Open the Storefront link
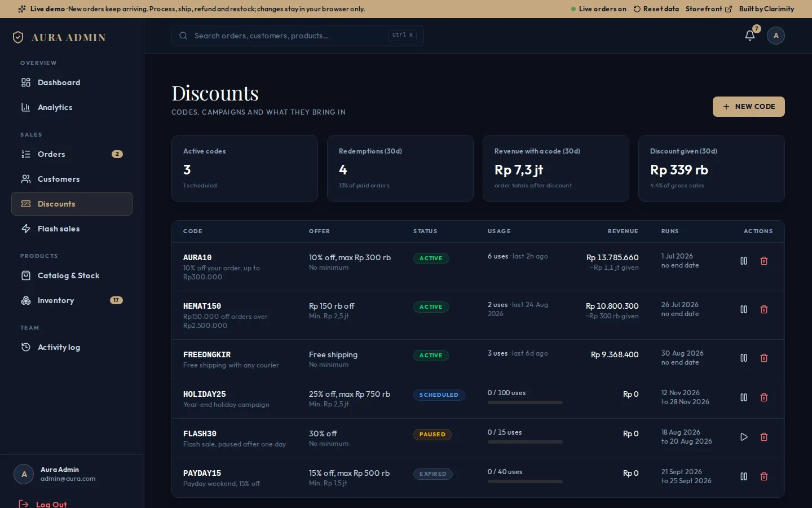Viewport: 812px width, 508px height. [709, 9]
